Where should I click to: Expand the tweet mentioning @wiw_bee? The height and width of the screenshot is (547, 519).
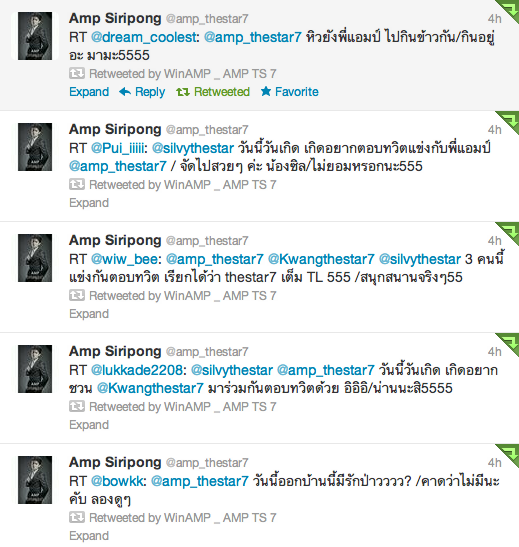pos(89,314)
